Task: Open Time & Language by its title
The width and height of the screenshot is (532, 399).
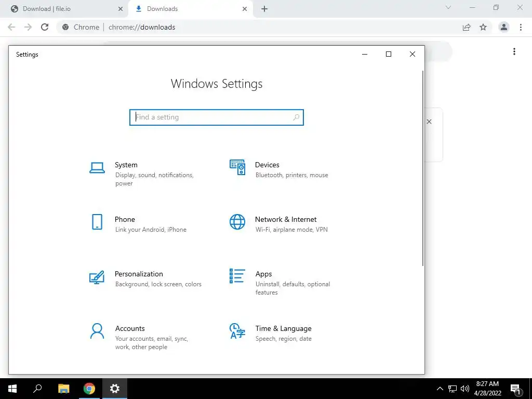Action: coord(283,328)
